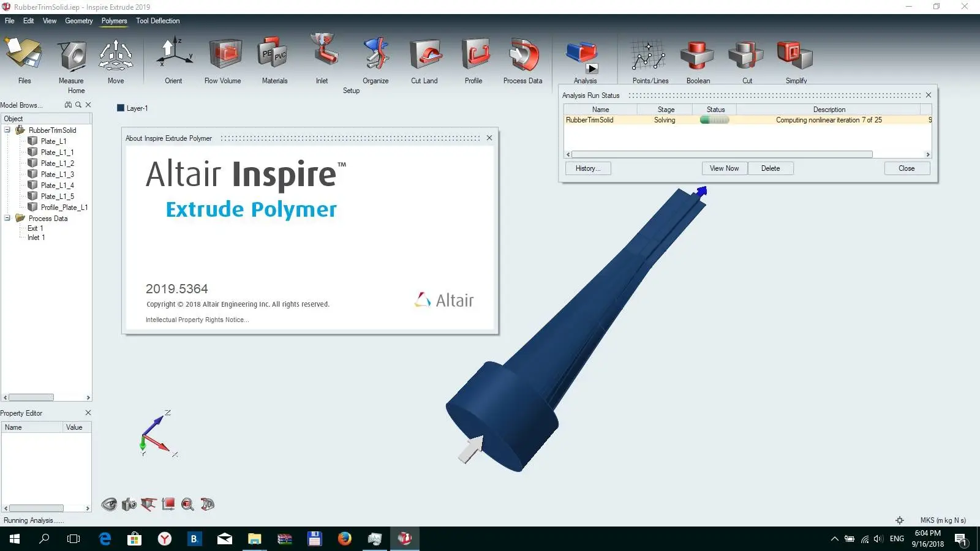Click Close in Analysis Run Status dialog
Image resolution: width=980 pixels, height=551 pixels.
pos(907,168)
